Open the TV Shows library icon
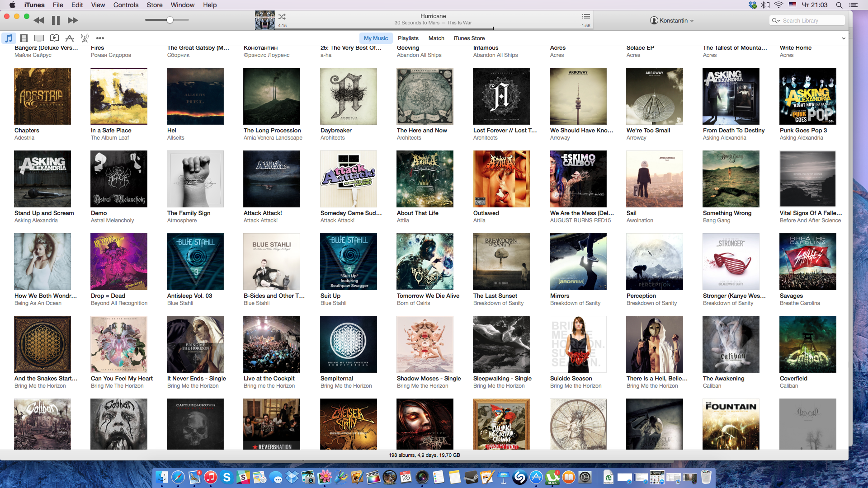Viewport: 868px width, 488px height. click(x=39, y=38)
